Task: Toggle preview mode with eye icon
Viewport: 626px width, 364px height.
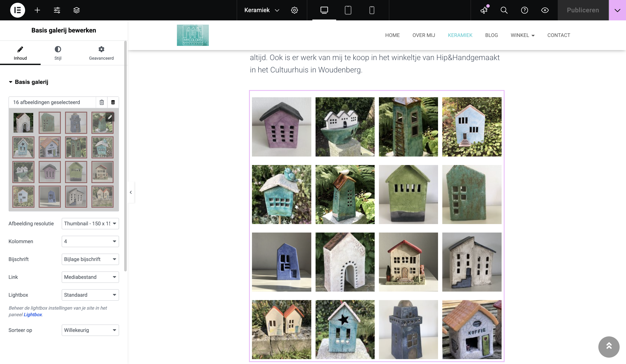Action: [x=545, y=10]
